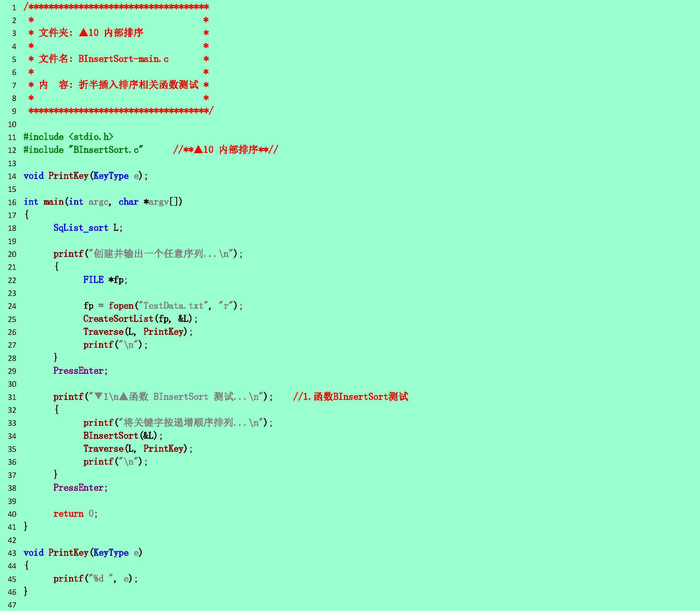Click the second PressEnter macro

(79, 487)
